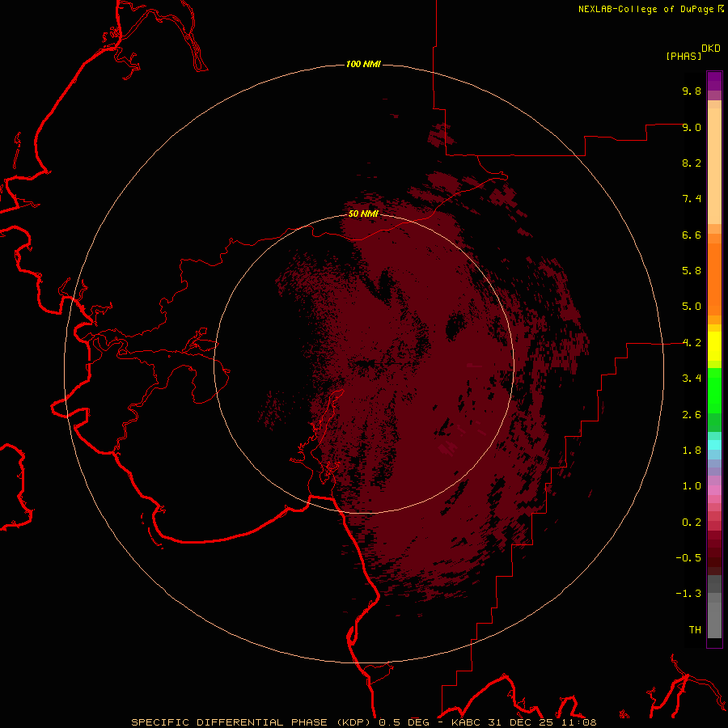Pick the 1.0 scale value label

(692, 486)
